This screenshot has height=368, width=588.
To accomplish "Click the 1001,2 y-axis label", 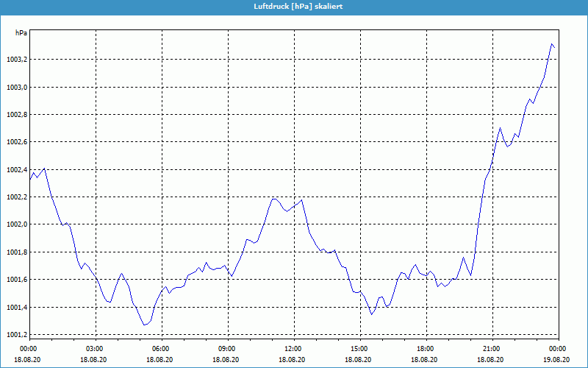I will [x=15, y=335].
